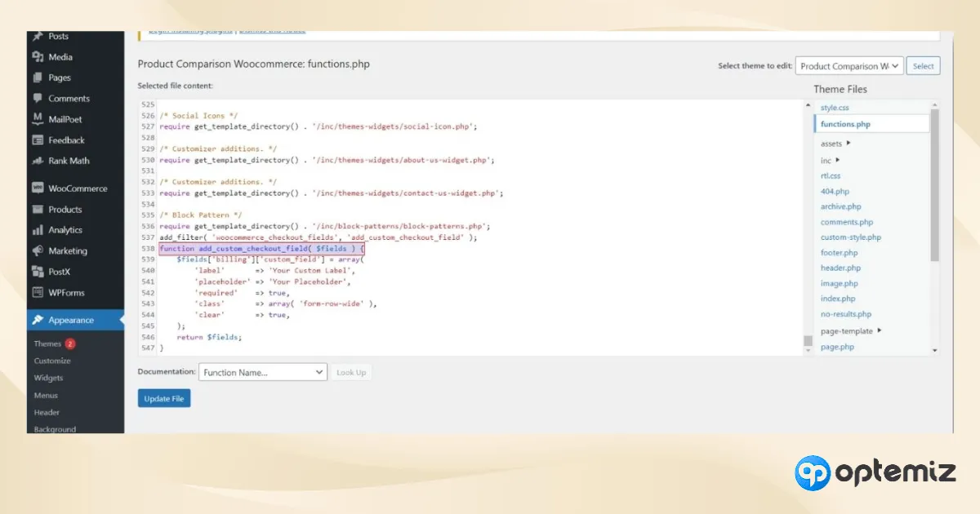
Task: Open no-results.php in Theme Files
Action: [846, 314]
